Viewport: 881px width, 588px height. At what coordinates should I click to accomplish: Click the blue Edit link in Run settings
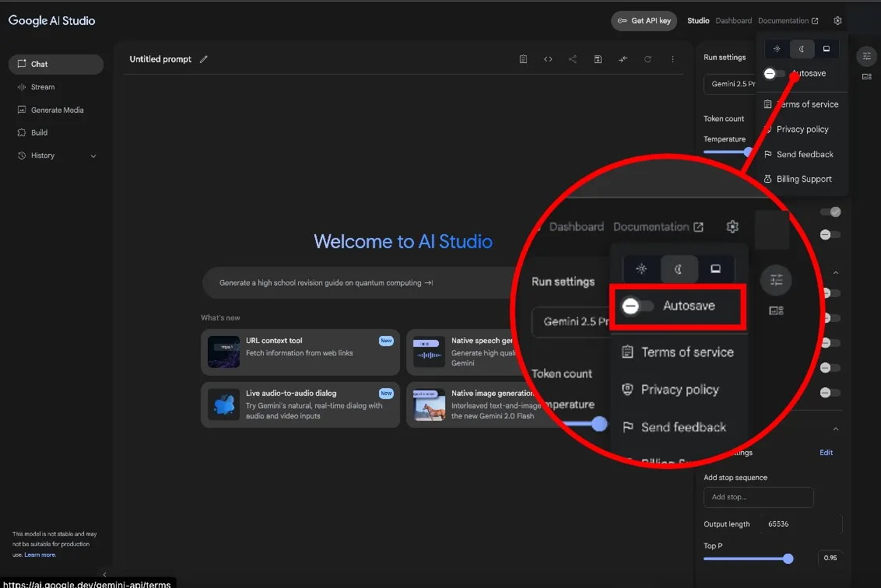826,453
